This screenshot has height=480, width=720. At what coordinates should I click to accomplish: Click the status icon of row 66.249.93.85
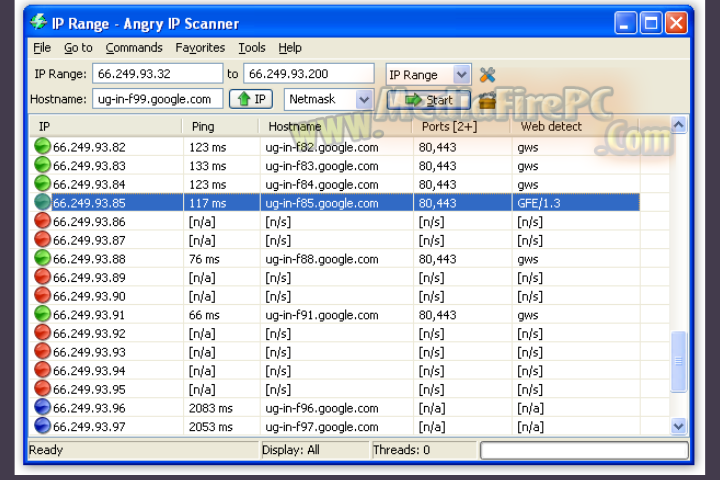(42, 202)
